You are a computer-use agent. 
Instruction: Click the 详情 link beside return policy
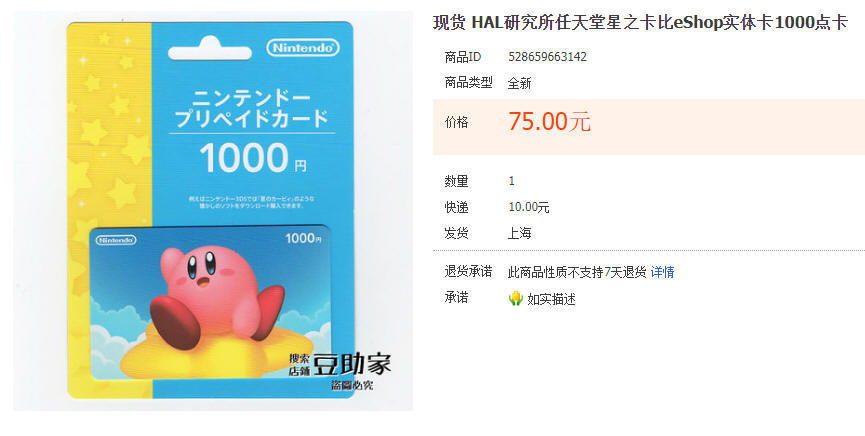(662, 272)
